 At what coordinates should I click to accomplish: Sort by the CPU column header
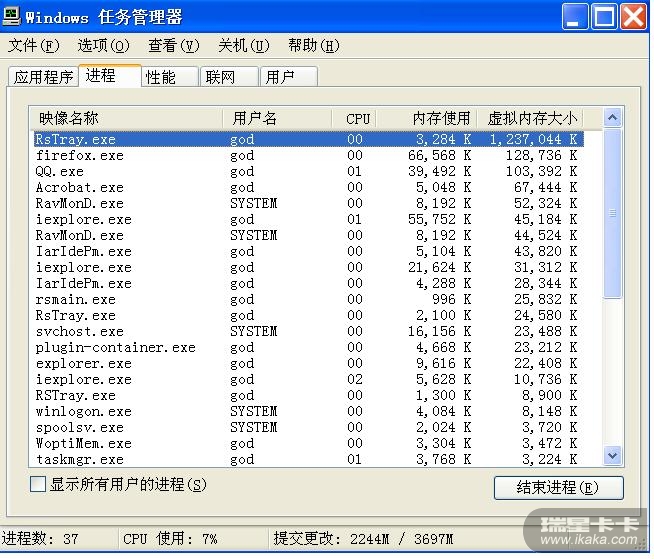pyautogui.click(x=354, y=118)
